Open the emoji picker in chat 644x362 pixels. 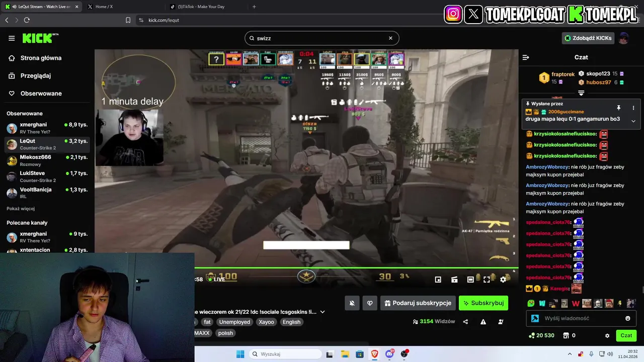click(628, 318)
